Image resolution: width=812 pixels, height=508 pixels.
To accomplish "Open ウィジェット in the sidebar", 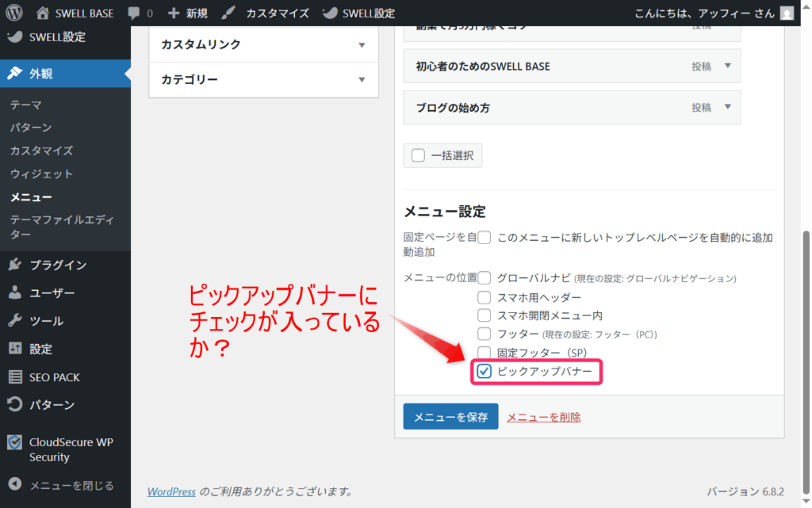I will tap(41, 174).
